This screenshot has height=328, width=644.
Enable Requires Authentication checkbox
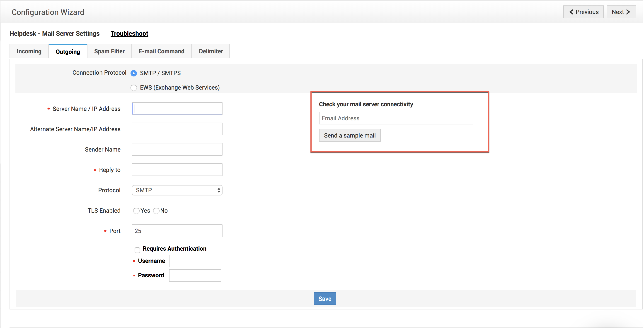(137, 250)
